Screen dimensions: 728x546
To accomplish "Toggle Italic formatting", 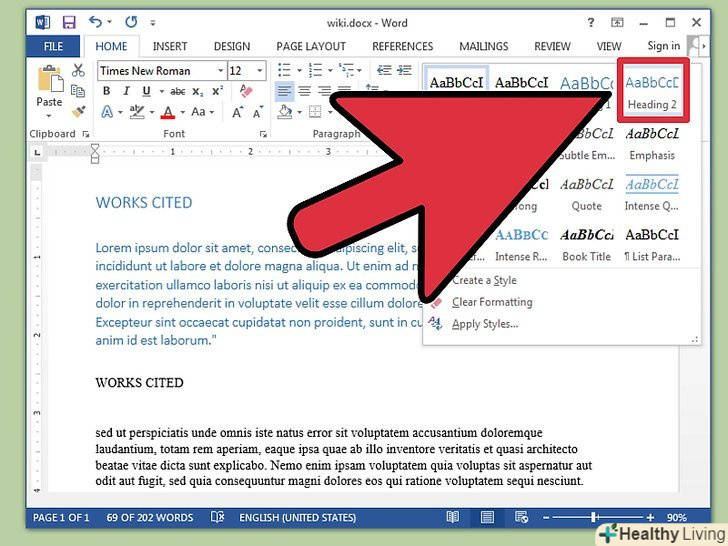I will point(126,91).
